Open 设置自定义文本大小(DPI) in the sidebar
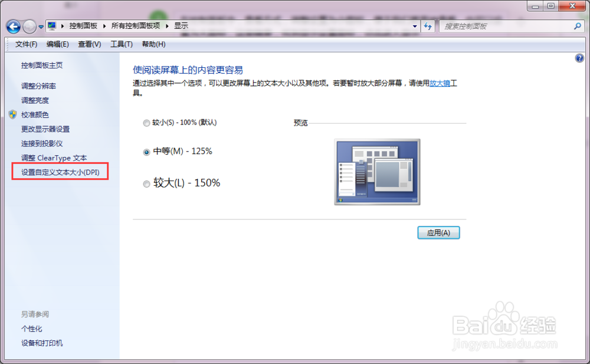The height and width of the screenshot is (364, 590). tap(60, 172)
